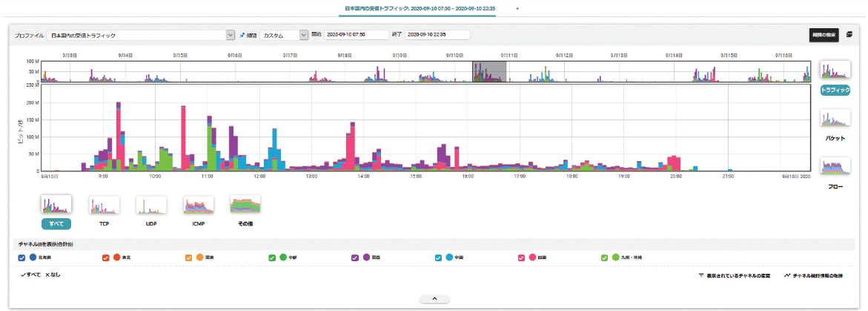The height and width of the screenshot is (311, 868).
Task: Select the トラフィック (Traffic) view thumbnail
Action: point(835,71)
